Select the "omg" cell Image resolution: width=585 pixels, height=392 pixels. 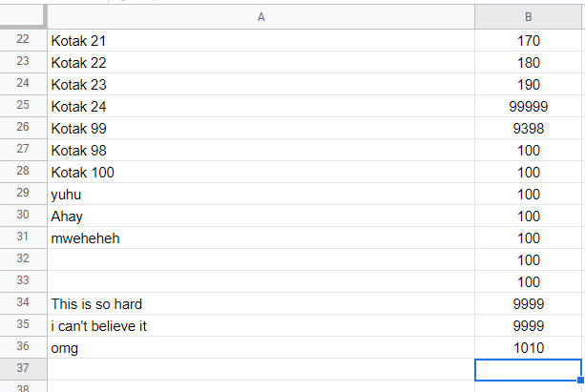click(x=261, y=348)
